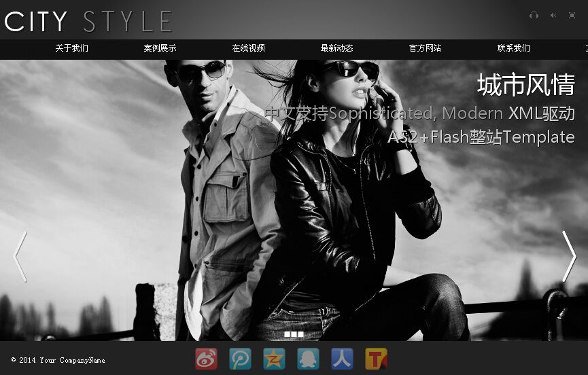Visit the 官方网站 link
The image size is (588, 375).
[x=425, y=48]
